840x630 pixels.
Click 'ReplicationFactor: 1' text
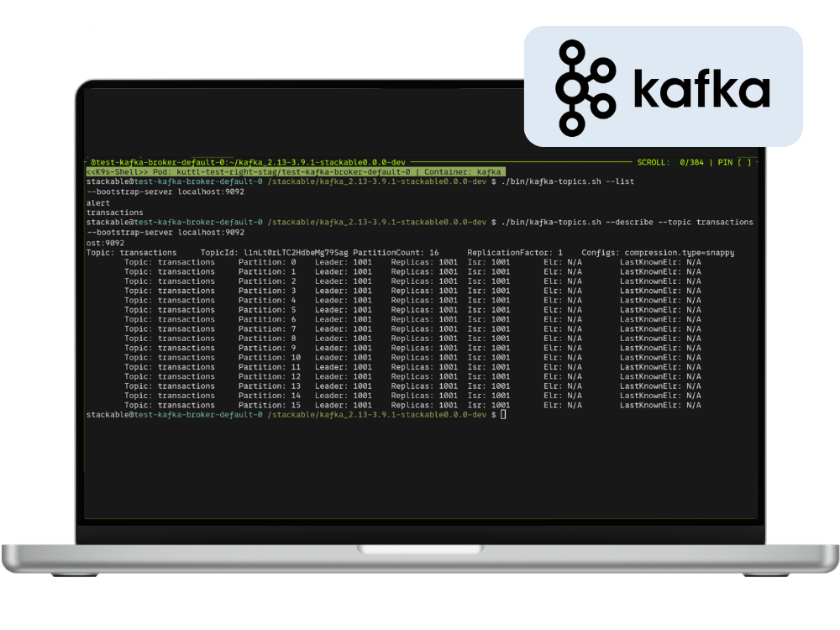pos(515,252)
